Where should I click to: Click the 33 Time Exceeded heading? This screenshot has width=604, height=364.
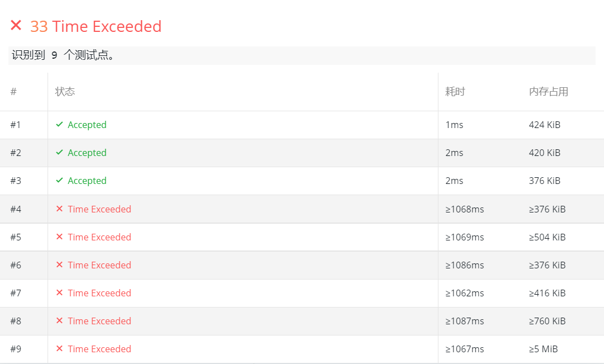pyautogui.click(x=96, y=26)
